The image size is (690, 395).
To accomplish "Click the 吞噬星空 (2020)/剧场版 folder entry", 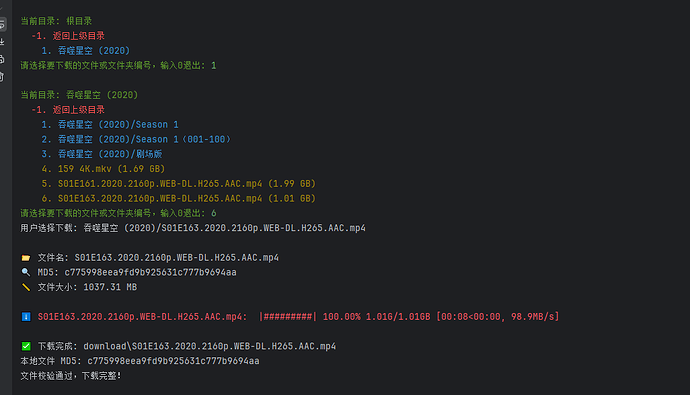I will click(102, 154).
